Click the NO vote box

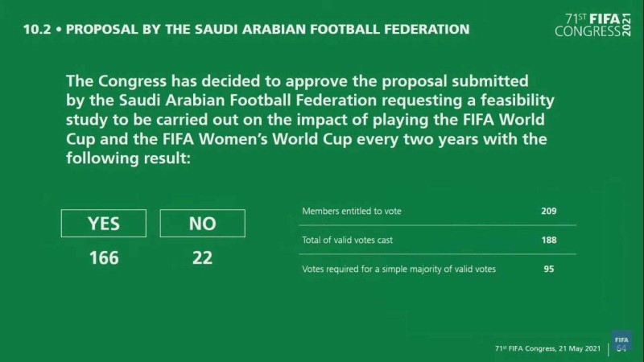pyautogui.click(x=202, y=224)
